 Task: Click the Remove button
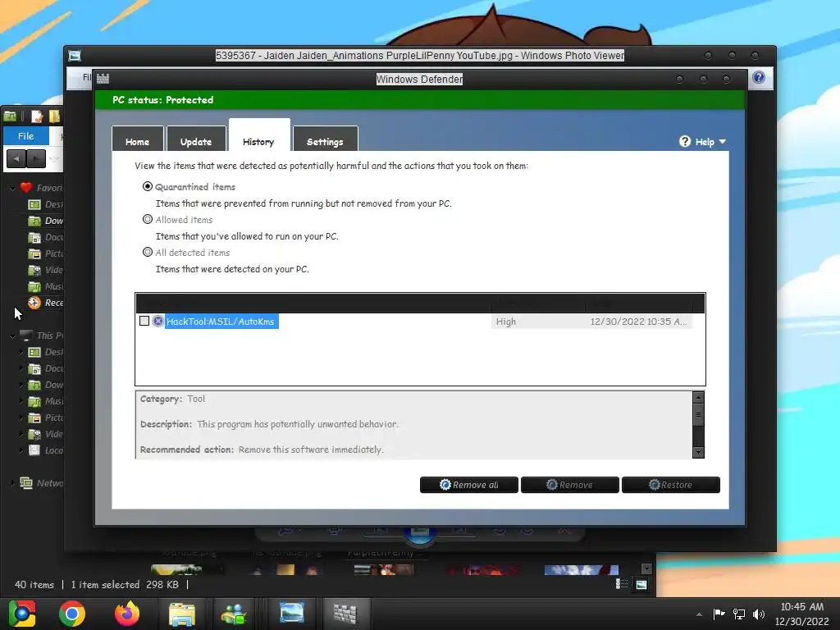(x=569, y=485)
